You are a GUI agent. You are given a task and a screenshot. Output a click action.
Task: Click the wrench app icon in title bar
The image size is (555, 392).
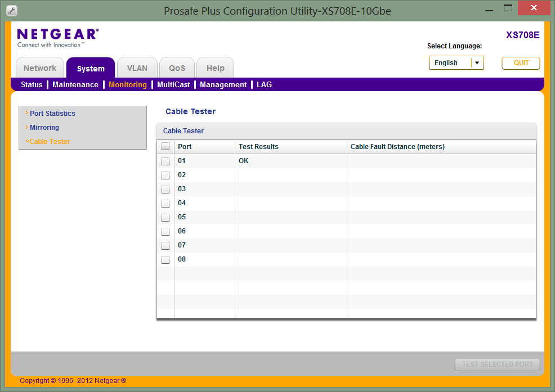pos(12,11)
